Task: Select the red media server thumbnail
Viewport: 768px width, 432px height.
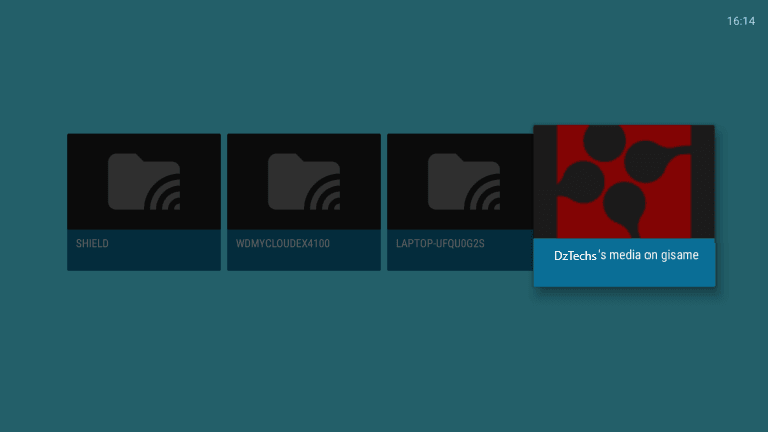Action: tap(624, 182)
